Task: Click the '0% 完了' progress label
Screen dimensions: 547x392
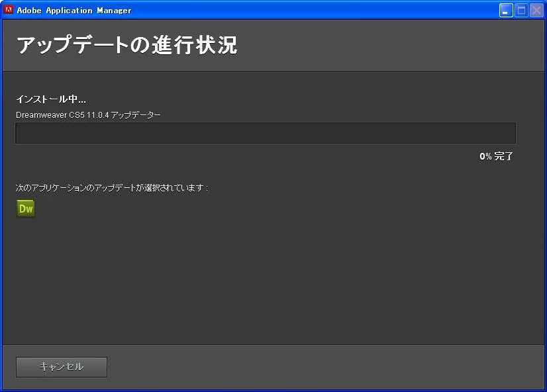Action: [496, 156]
